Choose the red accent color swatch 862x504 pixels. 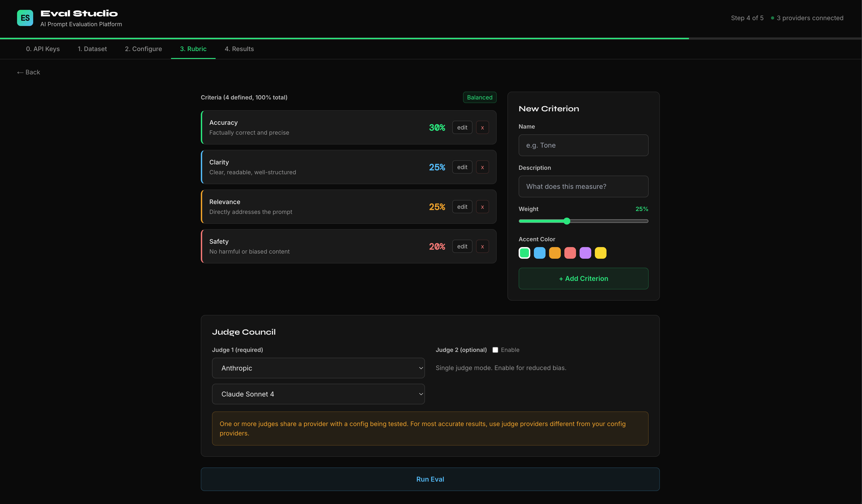tap(570, 253)
